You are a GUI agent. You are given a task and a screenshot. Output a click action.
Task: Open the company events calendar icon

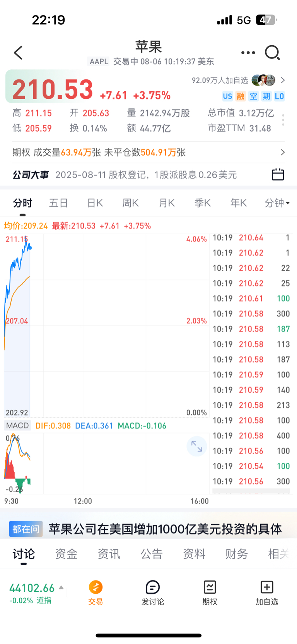[278, 175]
